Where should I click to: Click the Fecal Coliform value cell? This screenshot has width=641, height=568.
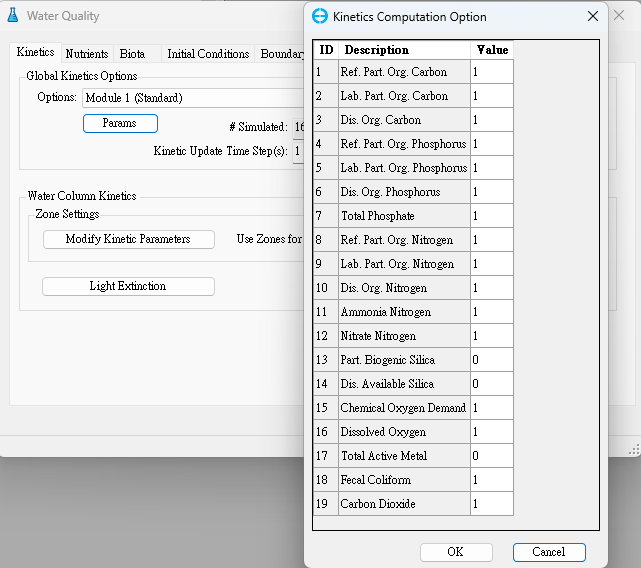click(x=491, y=480)
